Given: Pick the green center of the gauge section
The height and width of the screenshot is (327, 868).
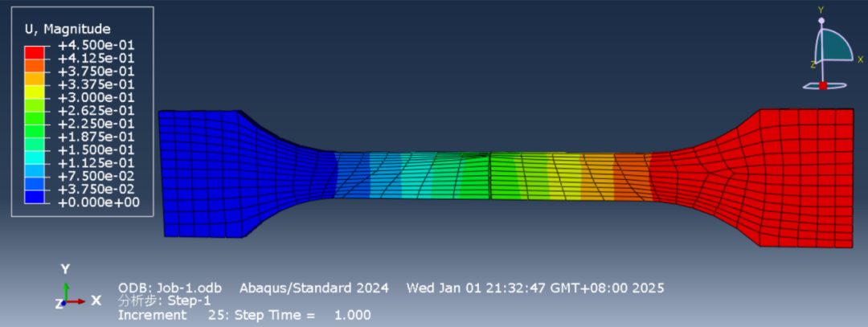Looking at the screenshot, I should [x=490, y=176].
